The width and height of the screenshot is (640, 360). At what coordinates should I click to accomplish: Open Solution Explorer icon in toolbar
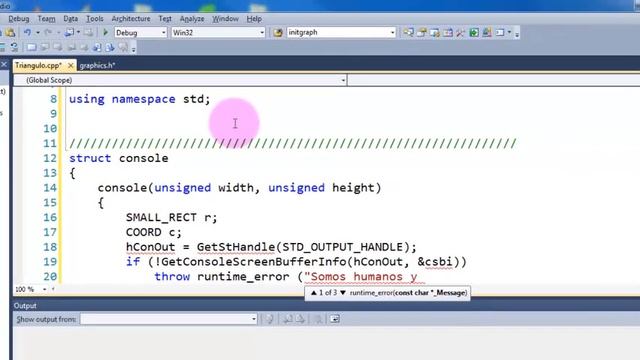(408, 33)
